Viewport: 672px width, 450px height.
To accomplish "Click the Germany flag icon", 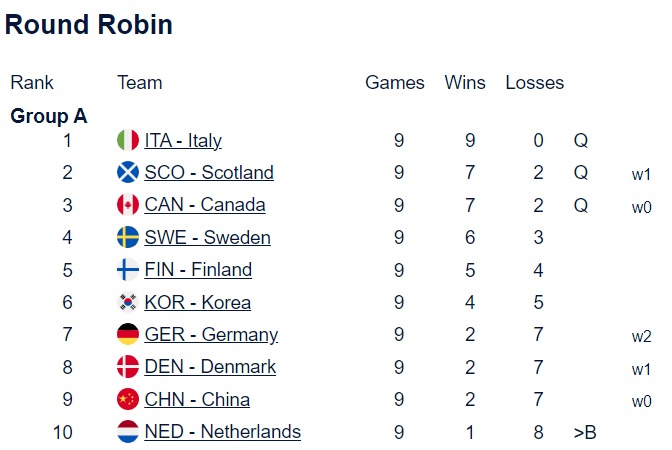I will pos(128,335).
